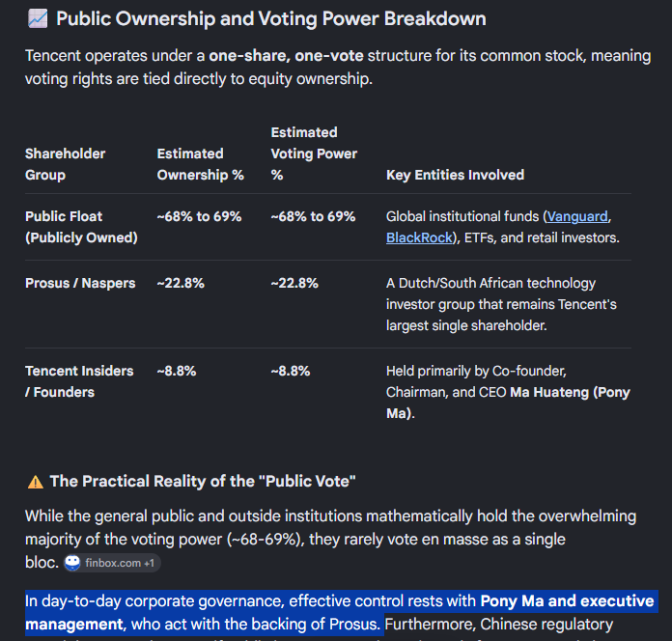Open the Vanguard link

tap(577, 217)
